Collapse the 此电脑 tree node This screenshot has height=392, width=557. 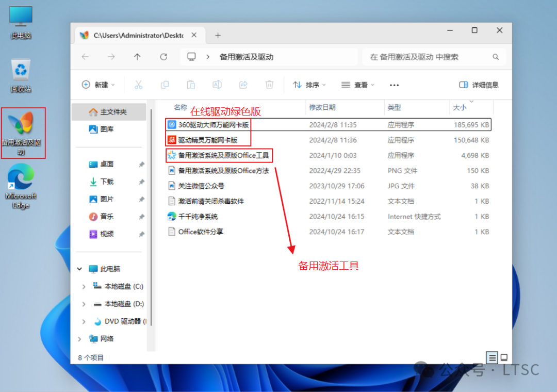click(x=79, y=269)
